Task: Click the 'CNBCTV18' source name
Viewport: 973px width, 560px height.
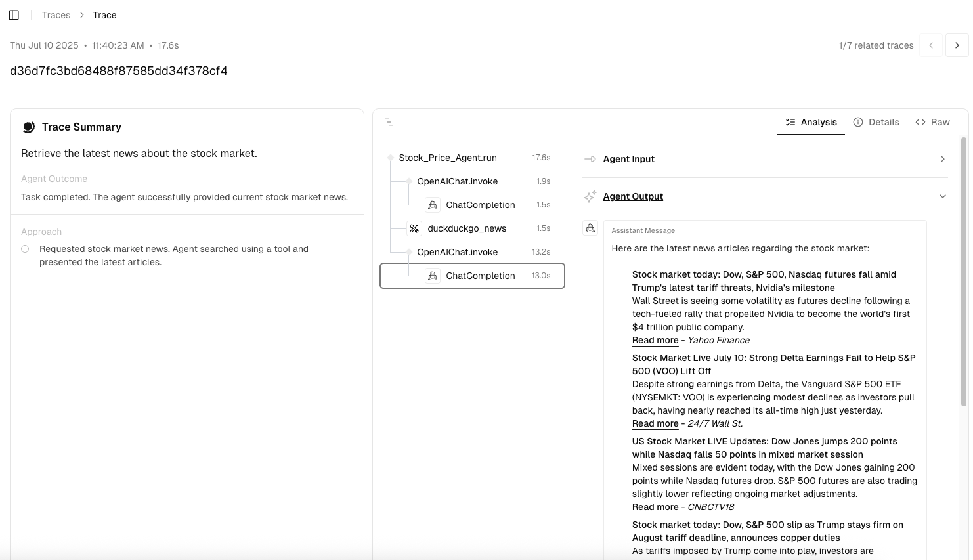Action: tap(711, 507)
